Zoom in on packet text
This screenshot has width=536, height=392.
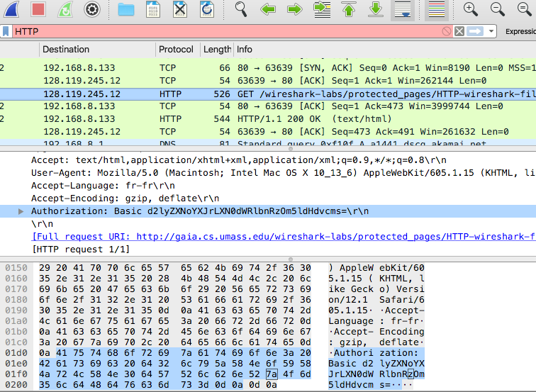470,9
